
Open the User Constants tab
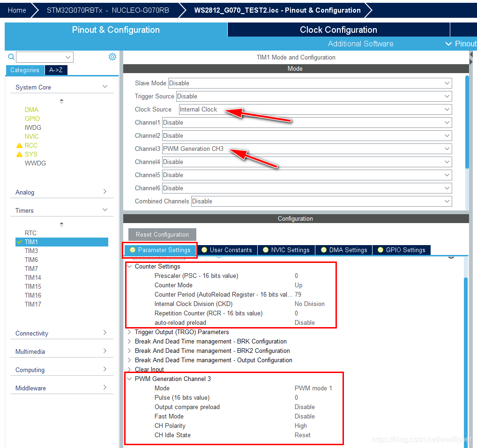click(227, 250)
